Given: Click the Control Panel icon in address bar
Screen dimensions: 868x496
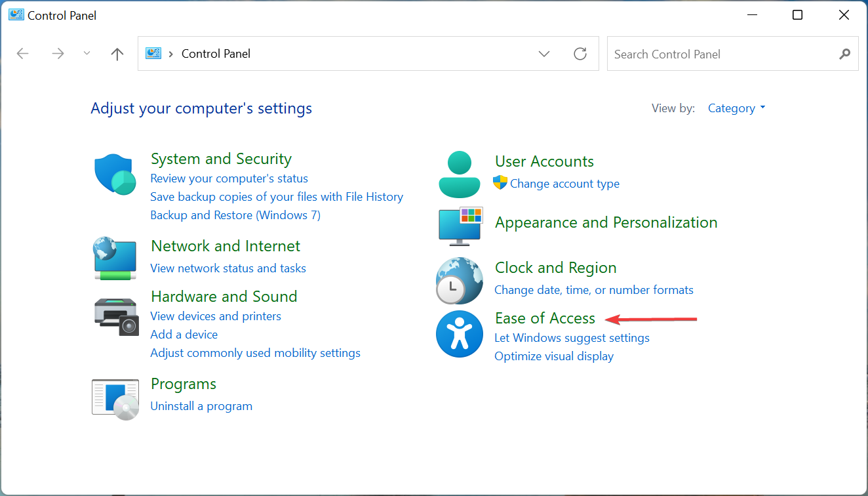Looking at the screenshot, I should coord(153,53).
